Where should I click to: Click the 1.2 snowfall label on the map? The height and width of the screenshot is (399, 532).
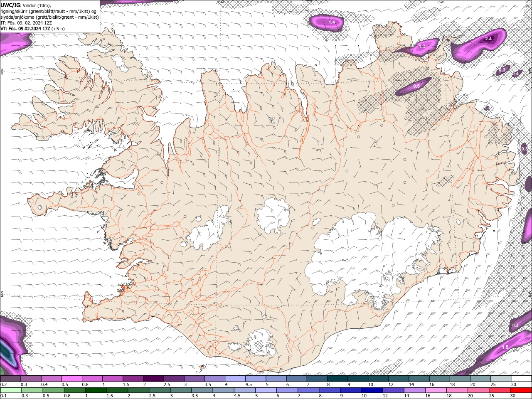click(x=422, y=46)
